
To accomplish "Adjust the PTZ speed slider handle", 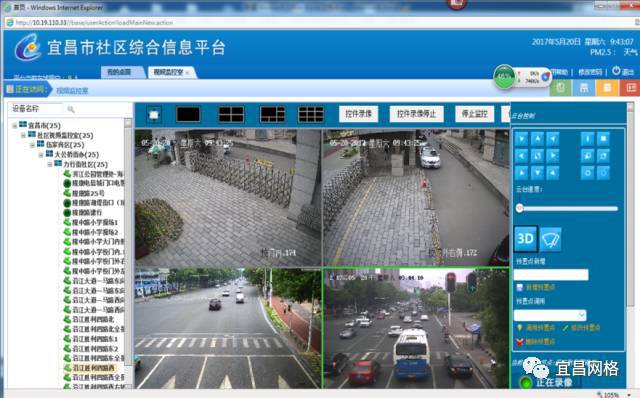I will 519,208.
